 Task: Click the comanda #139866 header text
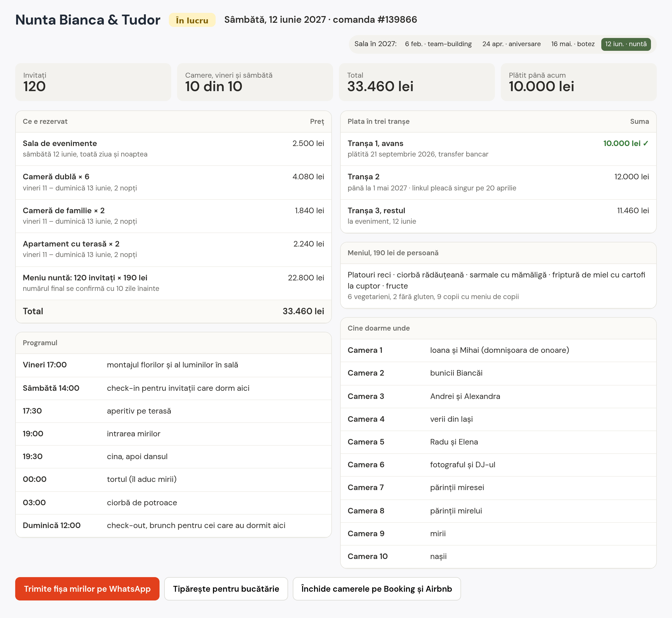[375, 19]
